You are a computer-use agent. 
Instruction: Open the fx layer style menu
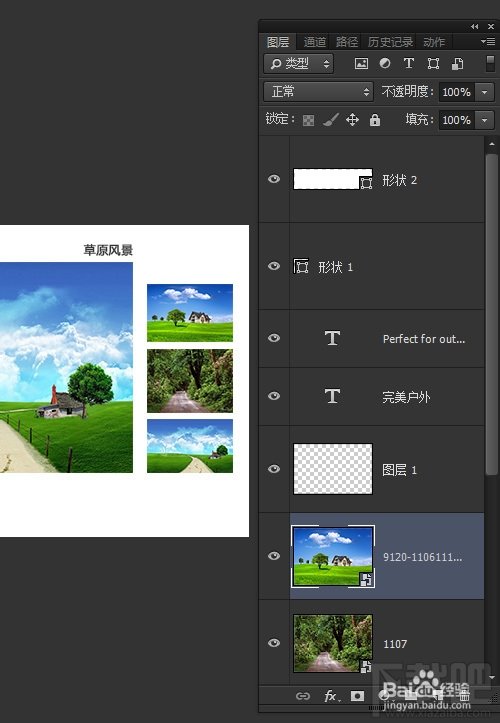click(x=331, y=696)
